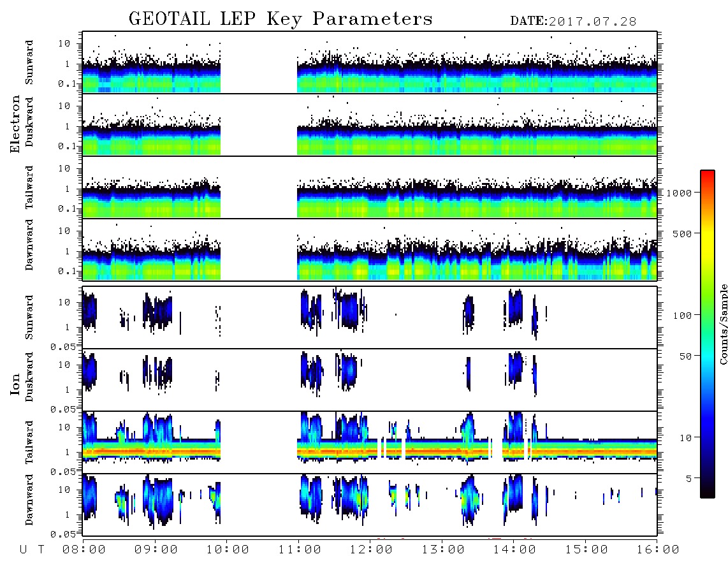The height and width of the screenshot is (561, 728).
Task: Click the 100 colorbar tick label
Action: coord(682,316)
